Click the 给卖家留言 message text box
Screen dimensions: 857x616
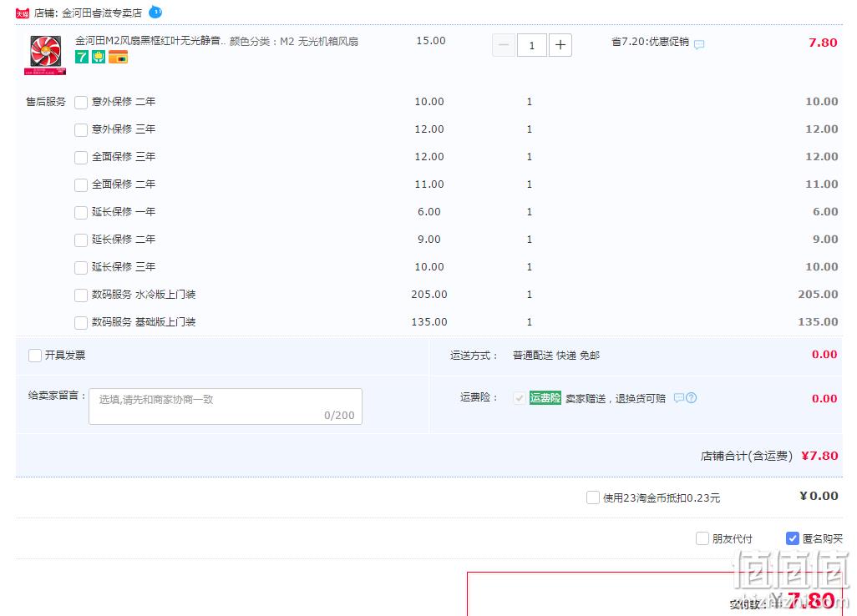[226, 406]
